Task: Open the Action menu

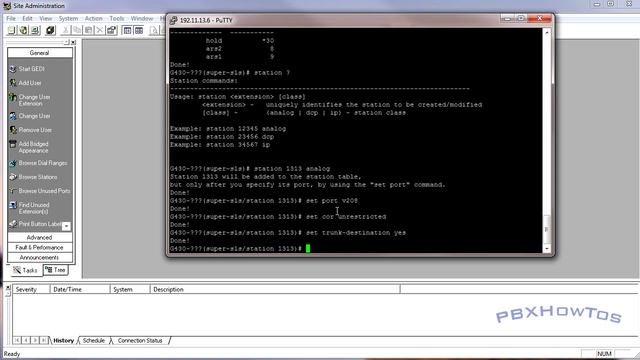Action: click(x=93, y=18)
